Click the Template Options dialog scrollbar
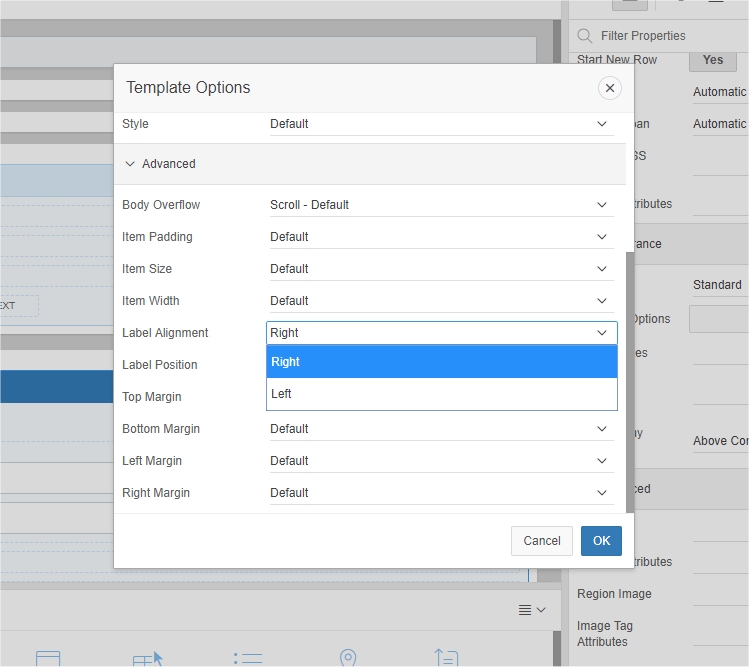Image resolution: width=749 pixels, height=667 pixels. tap(630, 380)
